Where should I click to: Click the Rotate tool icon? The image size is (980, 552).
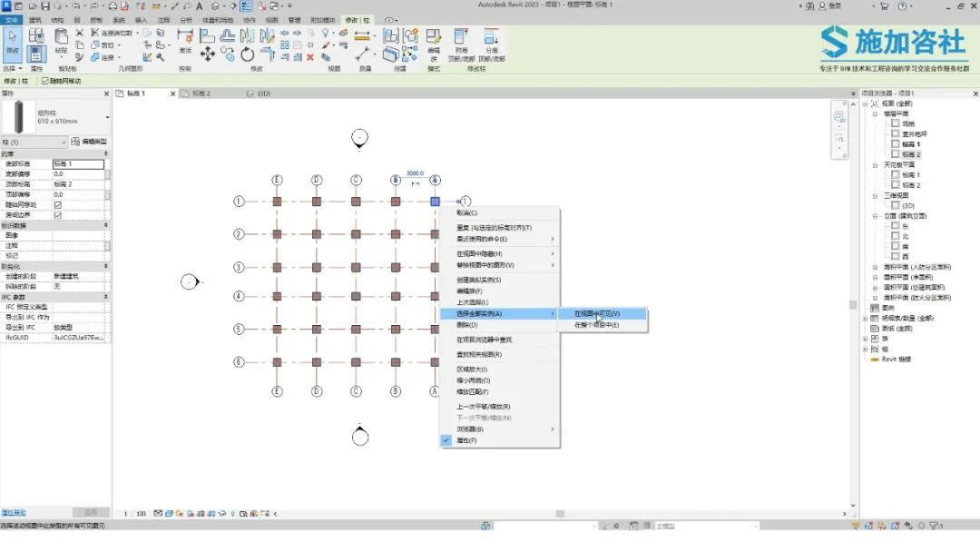(248, 54)
